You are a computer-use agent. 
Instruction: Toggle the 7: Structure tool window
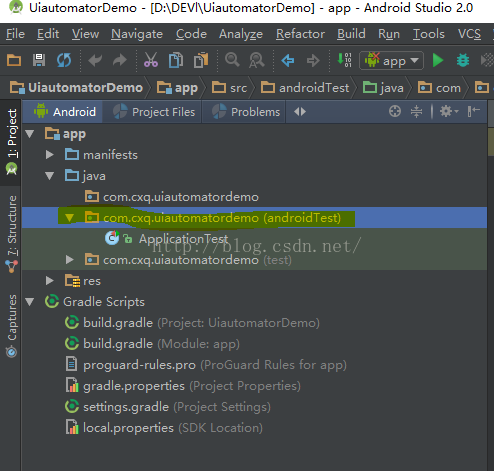click(x=12, y=234)
